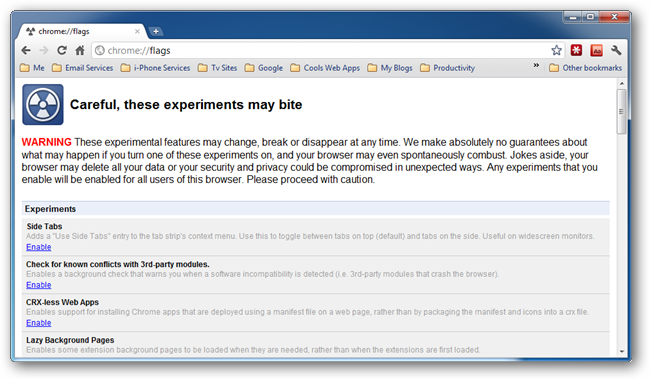Click the page info icon in address bar
Image resolution: width=650 pixels, height=380 pixels.
coord(99,51)
